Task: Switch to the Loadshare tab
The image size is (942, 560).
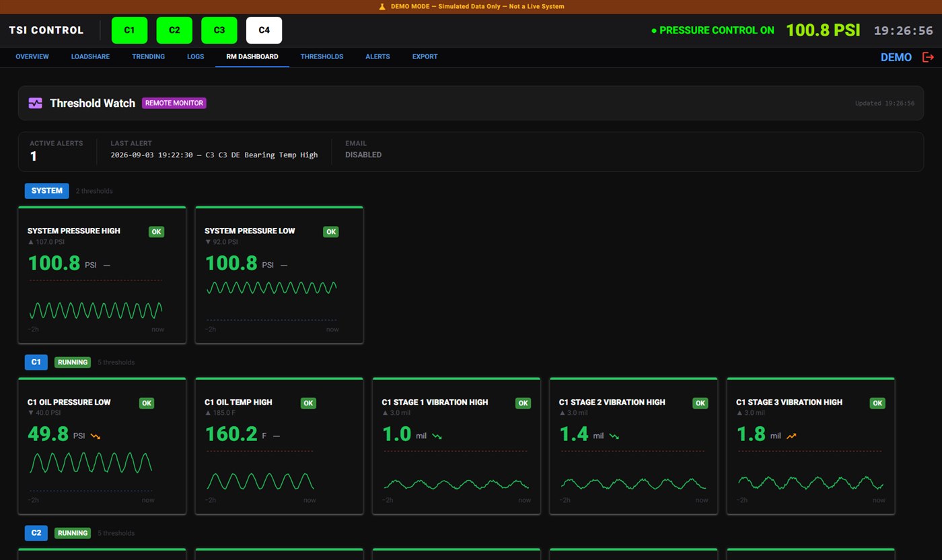Action: click(x=90, y=56)
